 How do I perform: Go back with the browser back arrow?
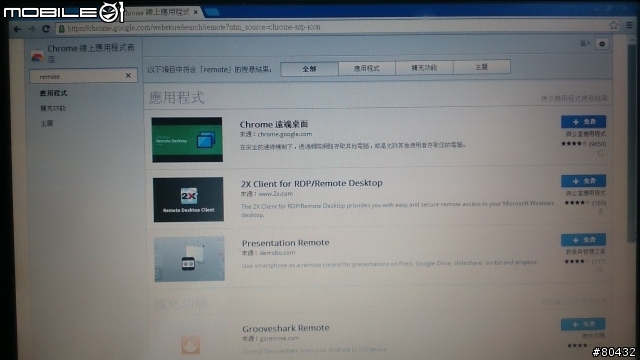click(18, 29)
